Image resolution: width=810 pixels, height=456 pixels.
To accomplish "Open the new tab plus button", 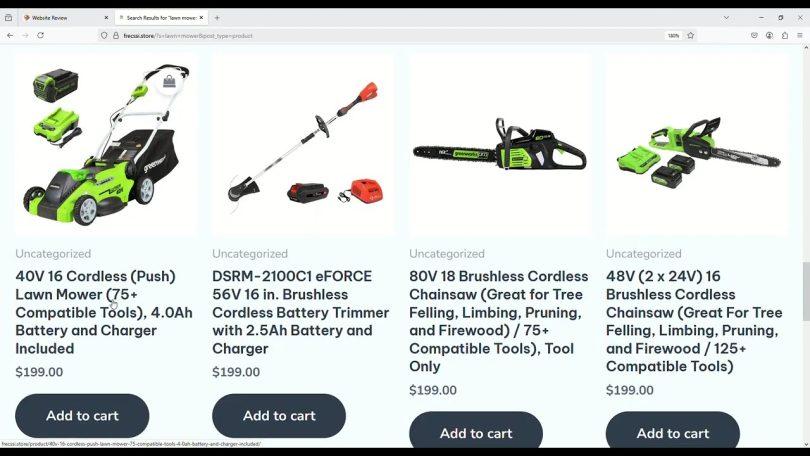I will coord(217,18).
